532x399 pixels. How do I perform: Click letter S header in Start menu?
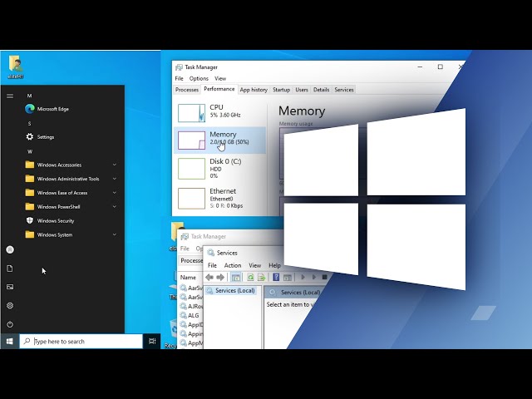pos(30,124)
